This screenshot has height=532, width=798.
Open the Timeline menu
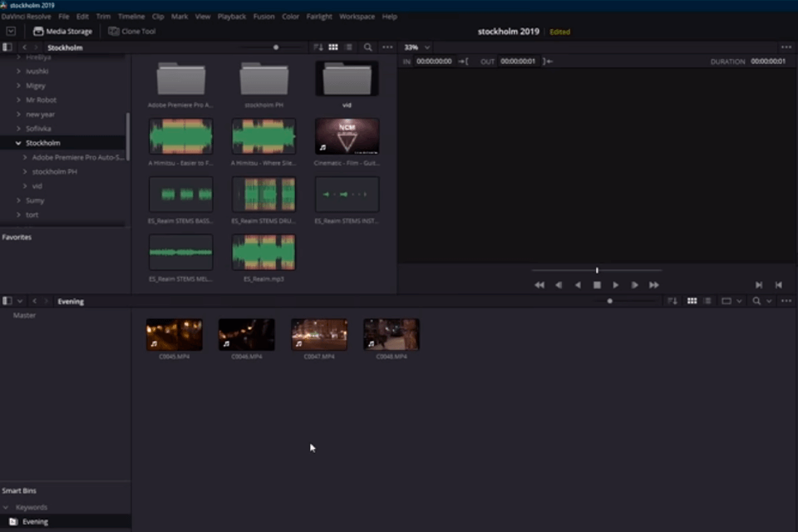pyautogui.click(x=131, y=17)
